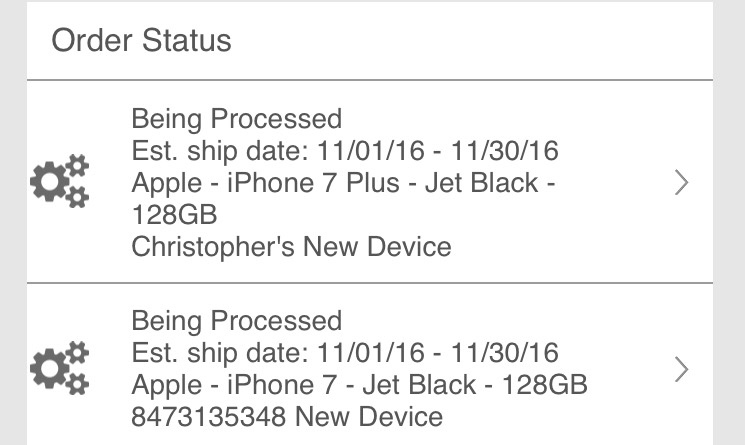This screenshot has height=445, width=745.
Task: Select Christopher's New Device label
Action: pyautogui.click(x=291, y=246)
